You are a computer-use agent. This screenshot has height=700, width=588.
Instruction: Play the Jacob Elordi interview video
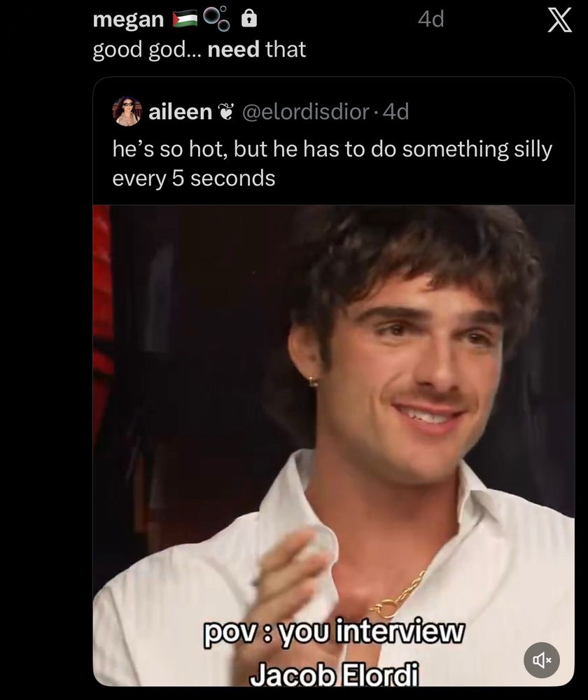(333, 445)
